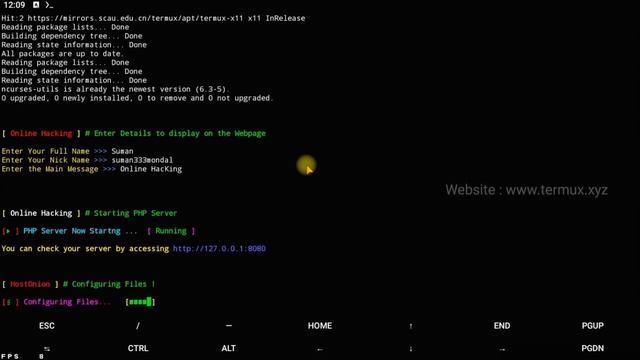Image resolution: width=640 pixels, height=360 pixels.
Task: Click the '# Enter Details to display on the Webpage' text
Action: pos(175,133)
